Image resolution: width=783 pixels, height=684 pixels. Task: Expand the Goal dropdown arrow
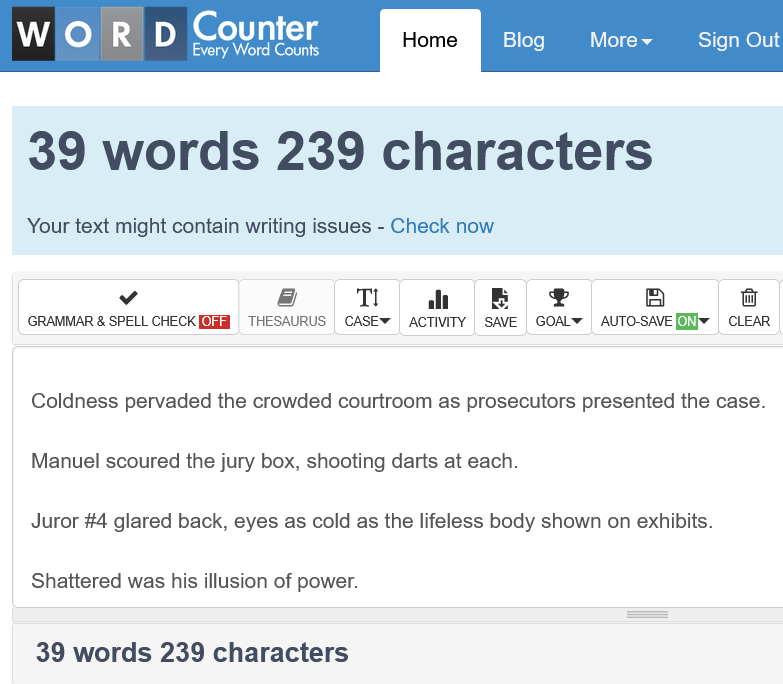[577, 322]
